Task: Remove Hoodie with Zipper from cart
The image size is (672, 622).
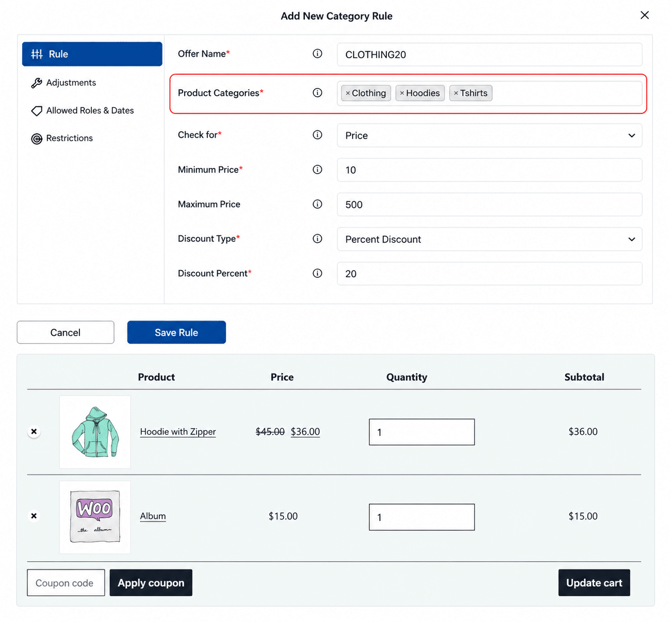Action: pyautogui.click(x=34, y=432)
